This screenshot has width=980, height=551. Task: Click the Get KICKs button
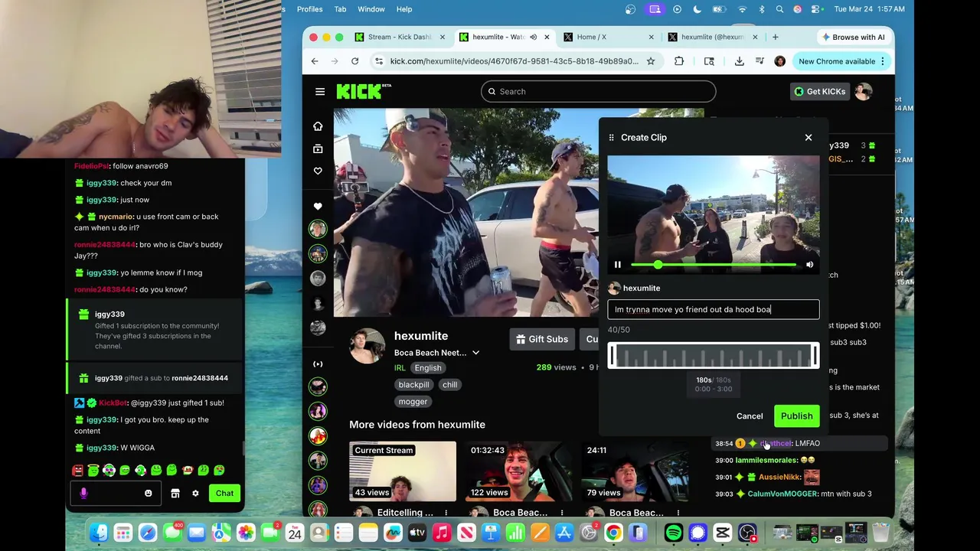(819, 92)
